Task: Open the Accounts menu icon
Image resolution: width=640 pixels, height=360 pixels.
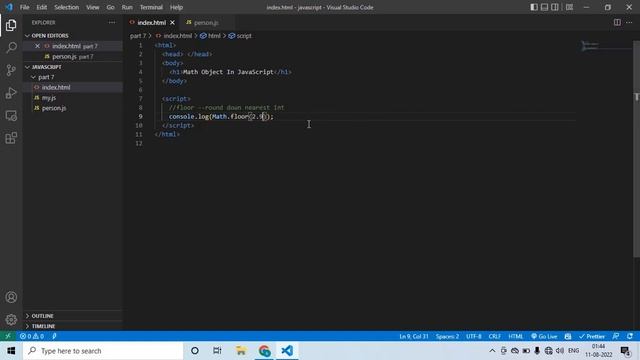Action: [11, 297]
